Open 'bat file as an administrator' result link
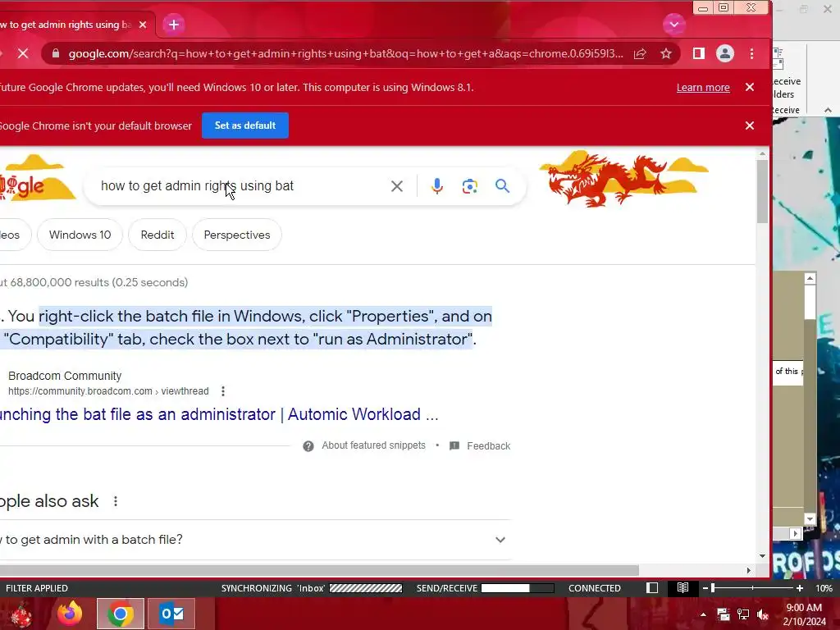840x630 pixels. pyautogui.click(x=219, y=414)
